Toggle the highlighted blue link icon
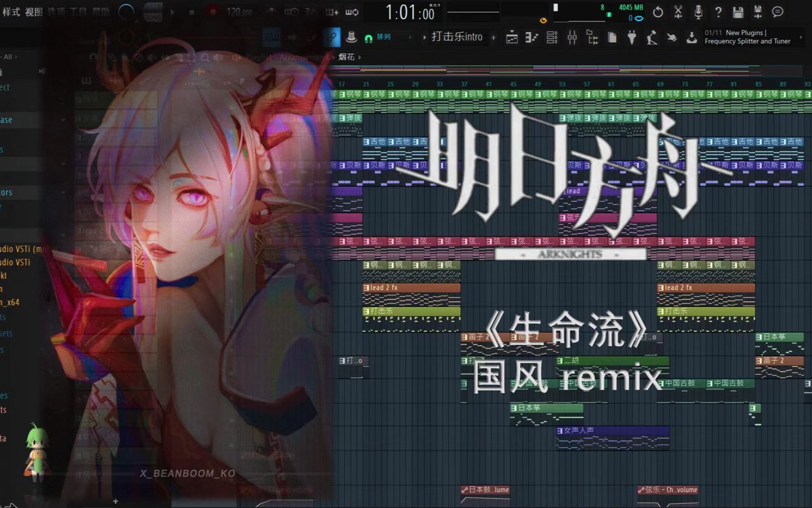The image size is (812, 508). pyautogui.click(x=332, y=37)
